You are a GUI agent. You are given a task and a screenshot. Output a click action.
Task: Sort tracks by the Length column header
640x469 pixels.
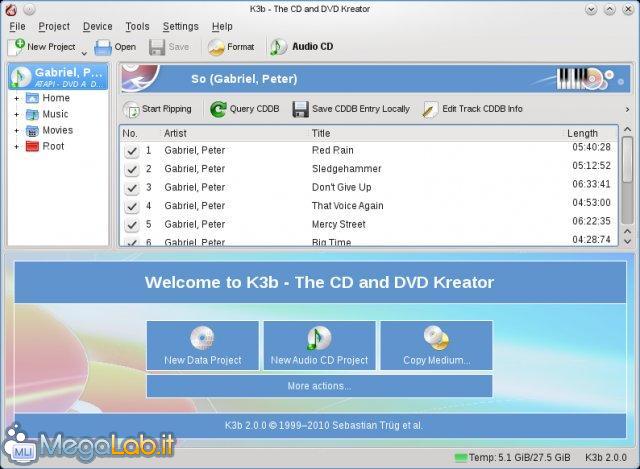pyautogui.click(x=590, y=133)
